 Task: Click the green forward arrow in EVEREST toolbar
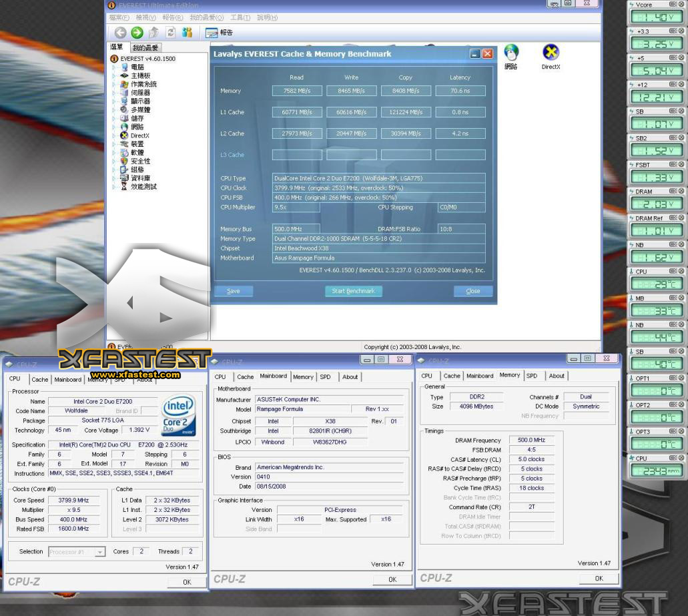point(137,33)
